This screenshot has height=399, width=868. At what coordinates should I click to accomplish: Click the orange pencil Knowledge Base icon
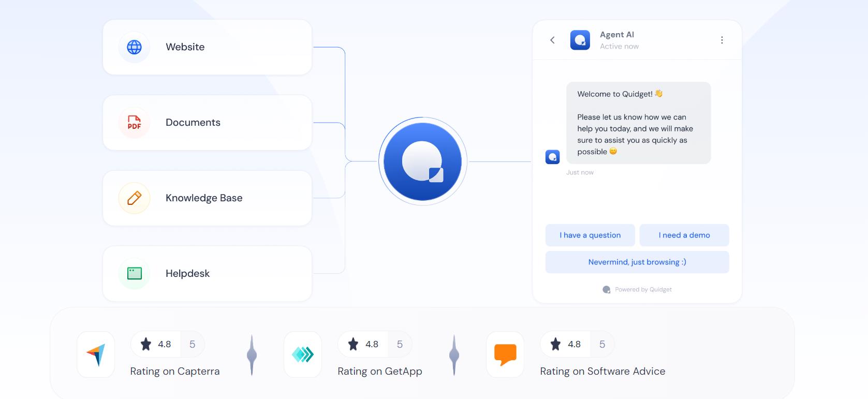pos(134,198)
